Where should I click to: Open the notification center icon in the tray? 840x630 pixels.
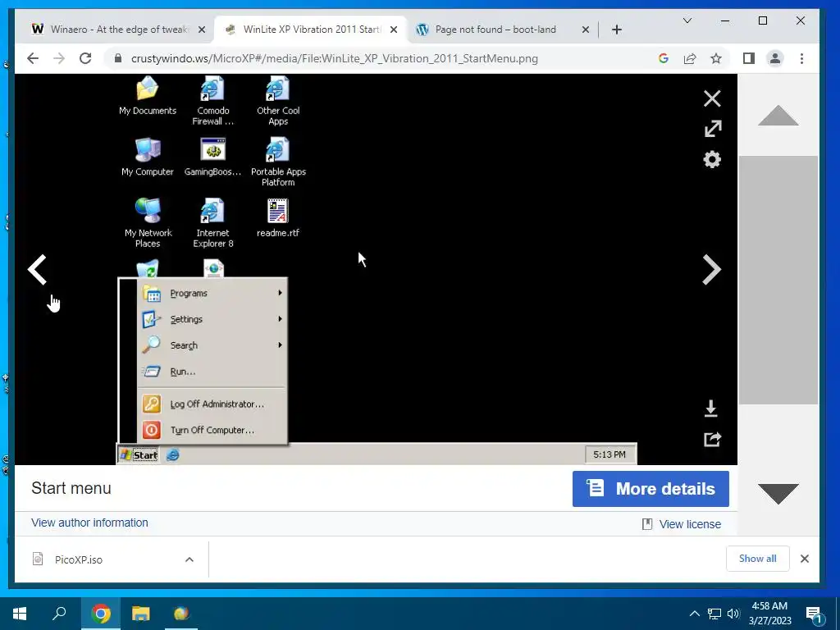coord(815,614)
